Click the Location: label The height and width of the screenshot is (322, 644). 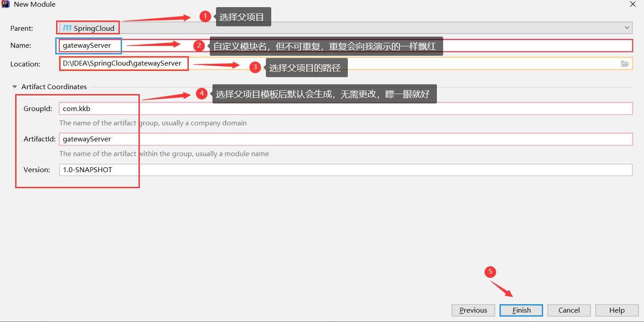(x=25, y=64)
